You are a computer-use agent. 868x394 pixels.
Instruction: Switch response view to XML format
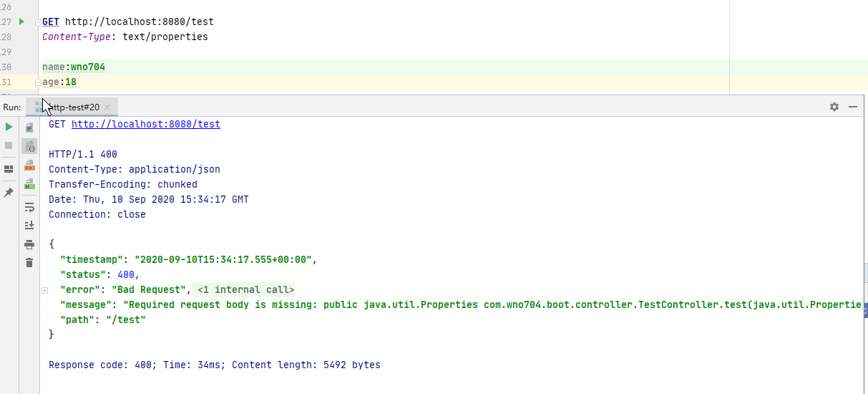pos(29,165)
